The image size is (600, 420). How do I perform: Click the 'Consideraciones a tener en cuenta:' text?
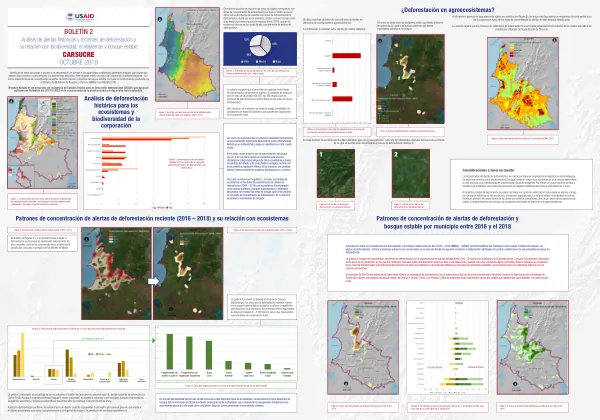(x=488, y=170)
